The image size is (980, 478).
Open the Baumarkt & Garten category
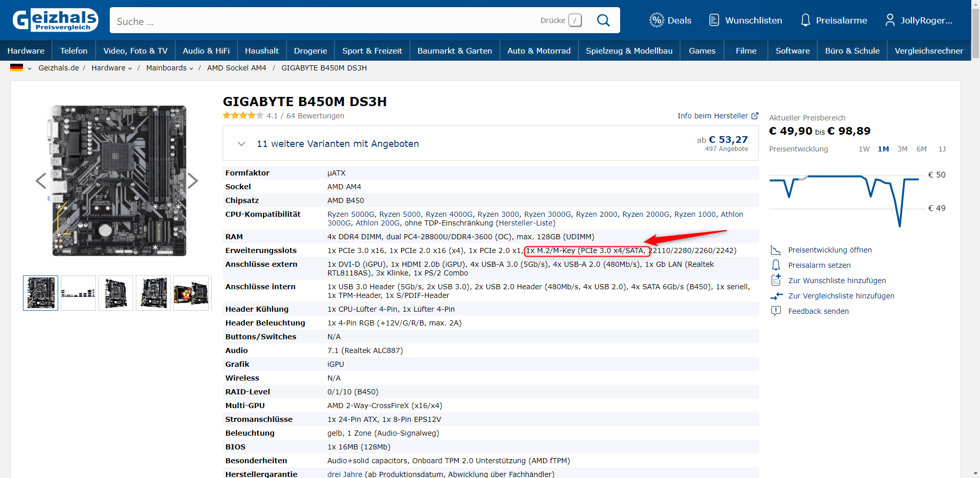(455, 51)
